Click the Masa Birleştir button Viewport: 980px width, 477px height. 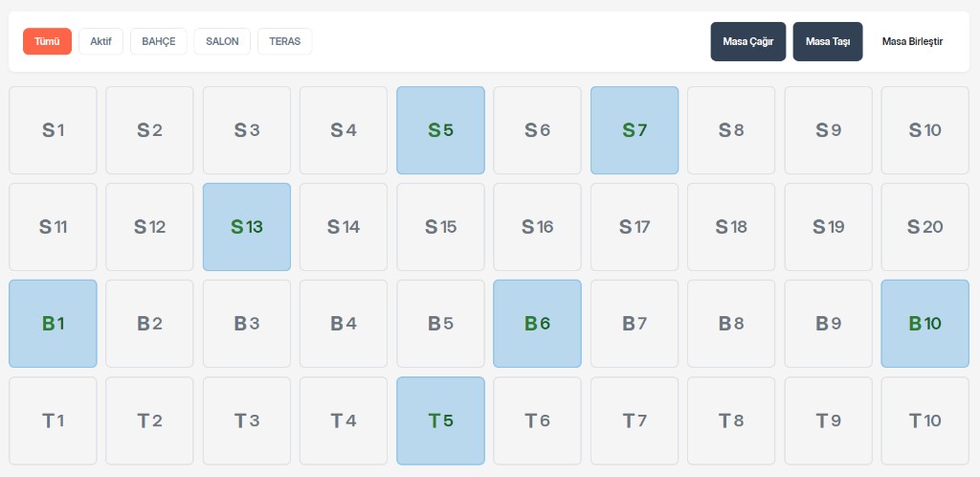pos(912,41)
